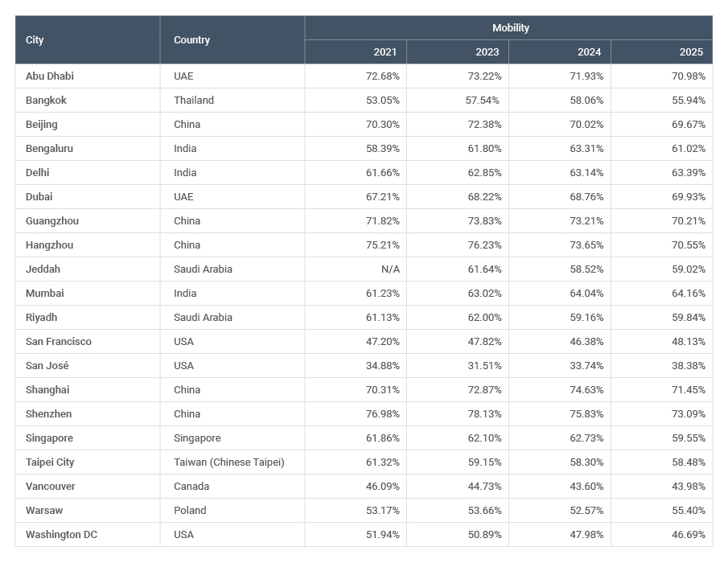The width and height of the screenshot is (728, 563).
Task: Click the Singapore country cell
Action: (x=197, y=438)
